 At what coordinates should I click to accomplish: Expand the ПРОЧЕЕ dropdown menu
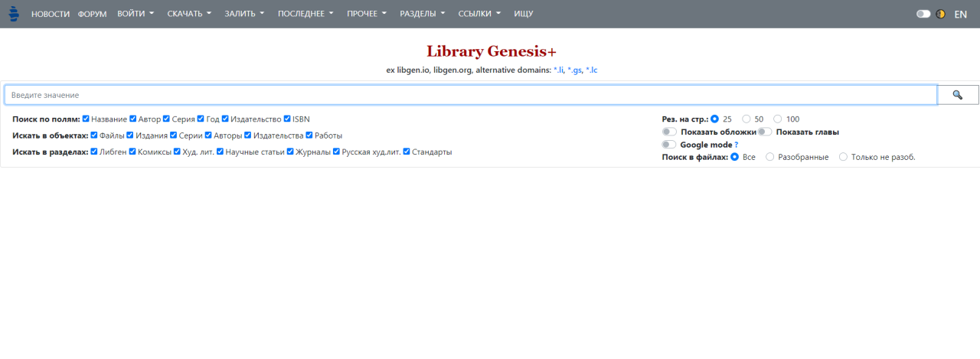[367, 14]
